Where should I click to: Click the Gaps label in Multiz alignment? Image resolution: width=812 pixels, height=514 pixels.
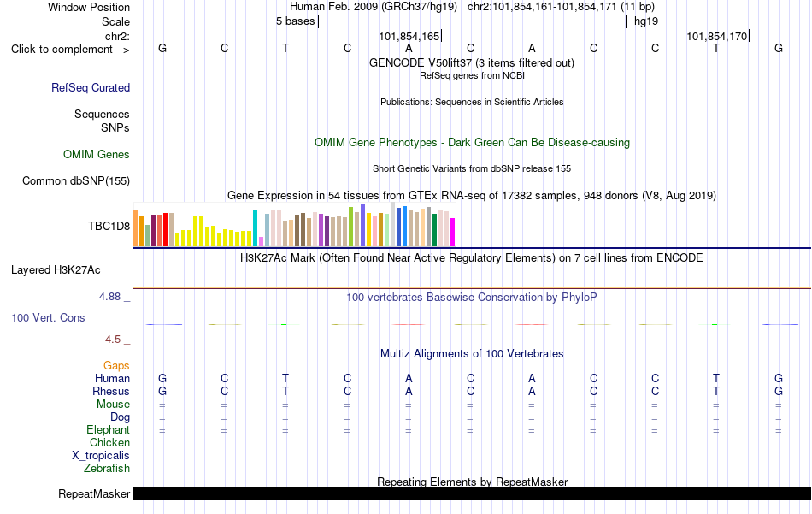[116, 366]
